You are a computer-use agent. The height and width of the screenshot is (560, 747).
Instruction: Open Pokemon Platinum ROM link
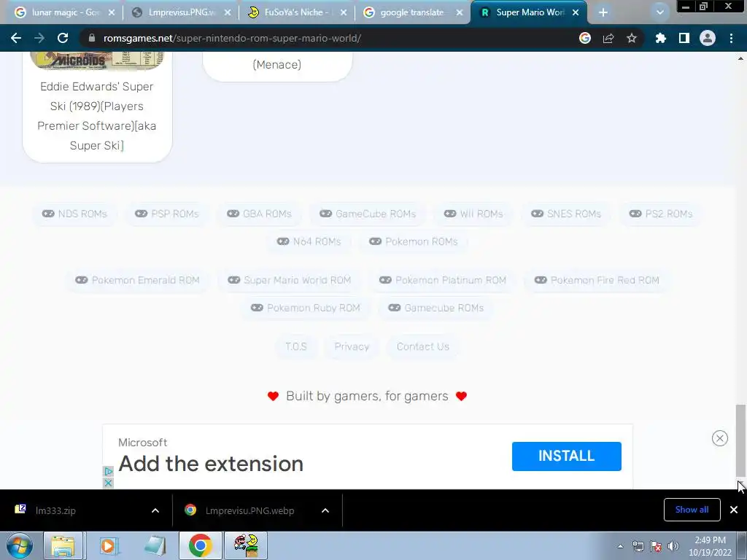443,280
